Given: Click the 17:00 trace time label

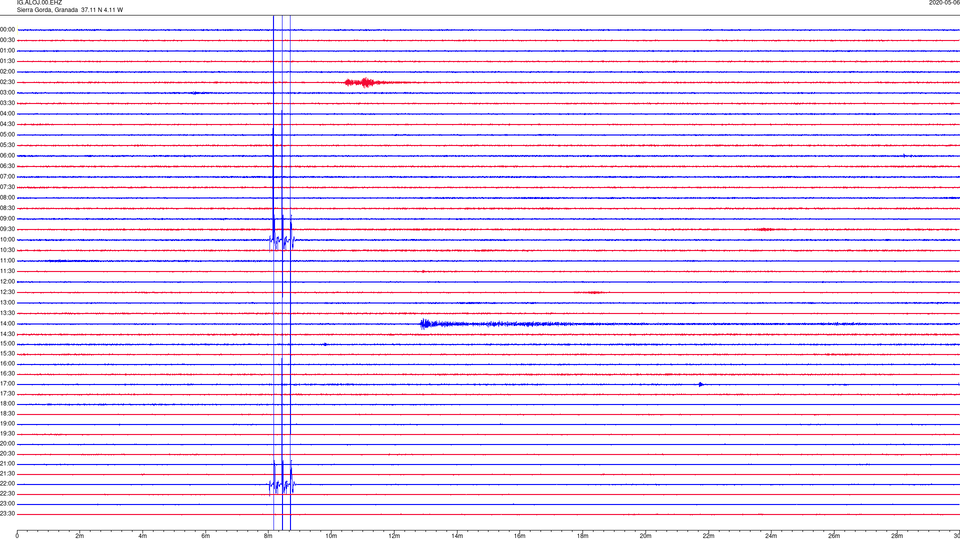Looking at the screenshot, I should [7, 384].
